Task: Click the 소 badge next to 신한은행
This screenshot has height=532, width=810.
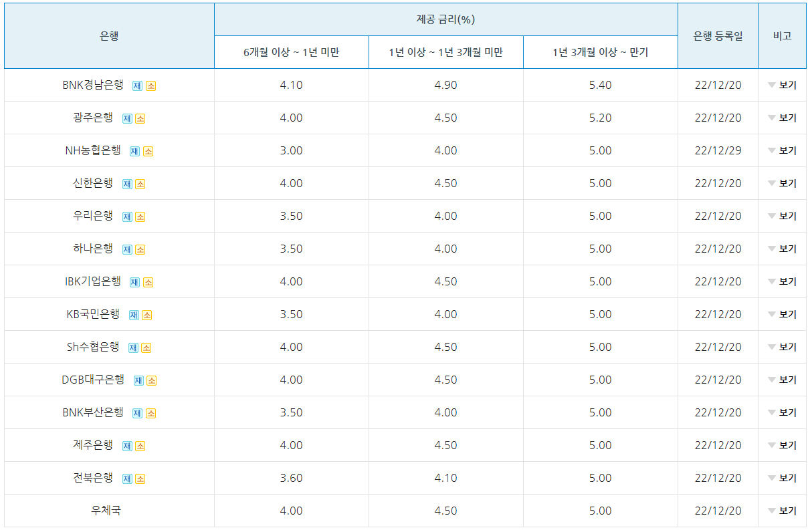Action: (x=140, y=184)
